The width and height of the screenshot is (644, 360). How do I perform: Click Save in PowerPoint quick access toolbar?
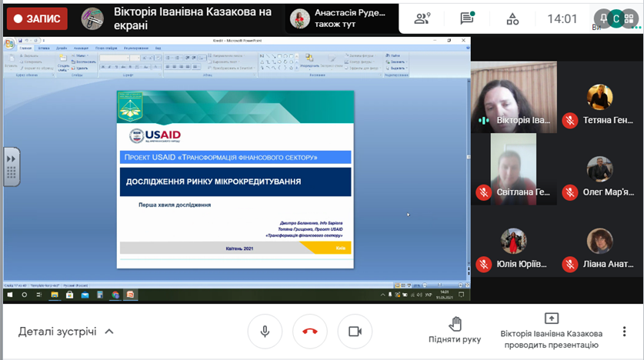coord(20,40)
